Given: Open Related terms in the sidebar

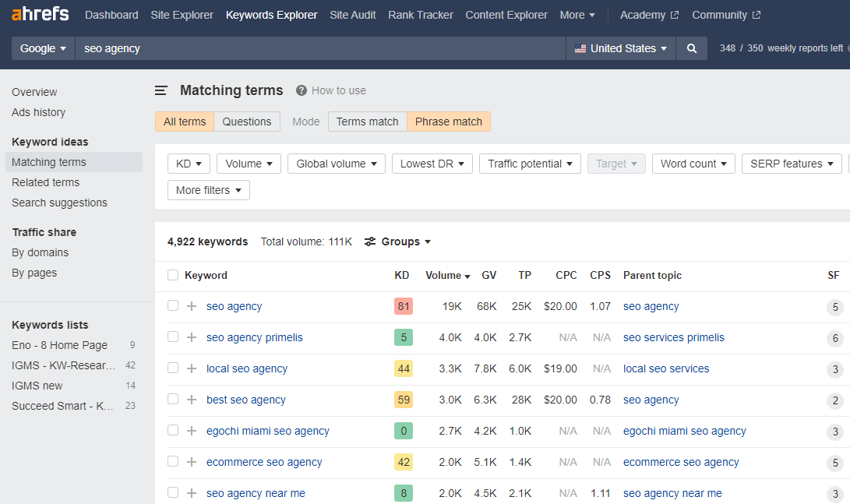Looking at the screenshot, I should [x=45, y=182].
